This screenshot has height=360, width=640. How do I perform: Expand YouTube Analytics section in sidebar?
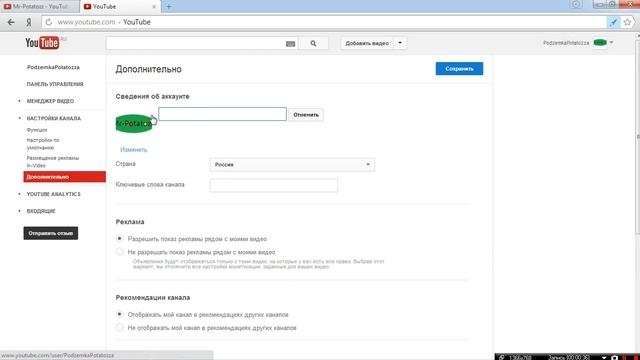(20, 194)
